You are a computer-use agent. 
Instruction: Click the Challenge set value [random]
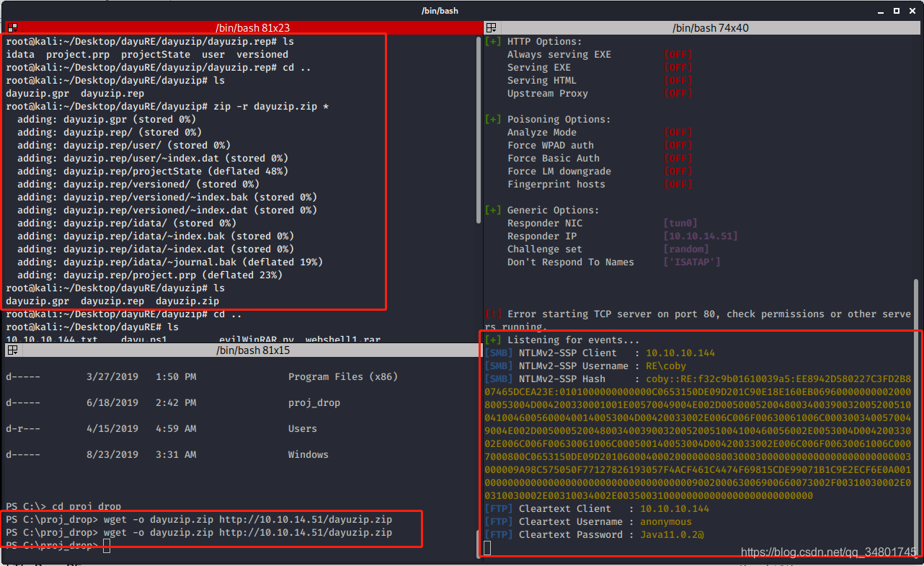(x=686, y=249)
